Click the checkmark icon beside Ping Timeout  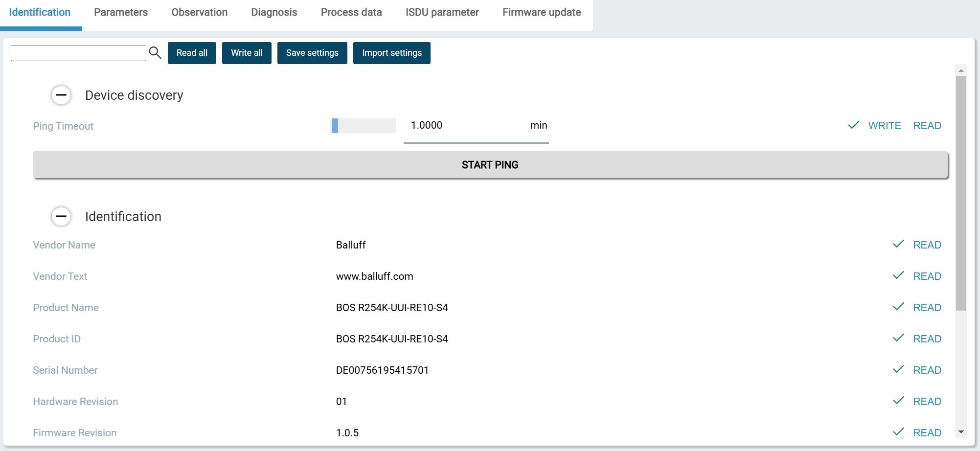tap(853, 125)
